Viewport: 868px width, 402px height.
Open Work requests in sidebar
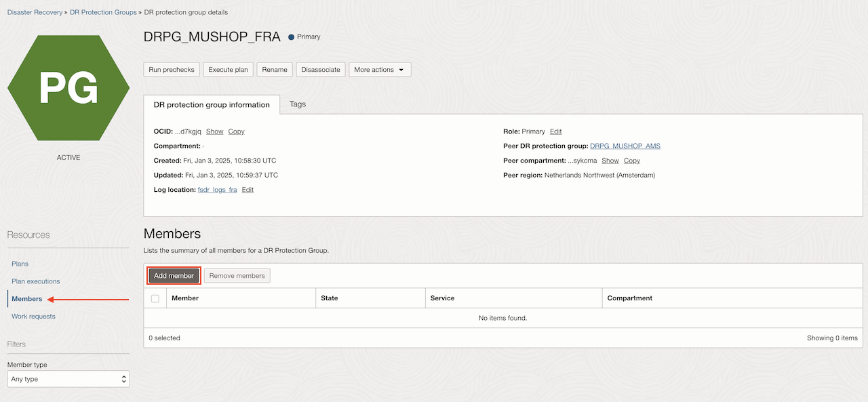pos(33,317)
